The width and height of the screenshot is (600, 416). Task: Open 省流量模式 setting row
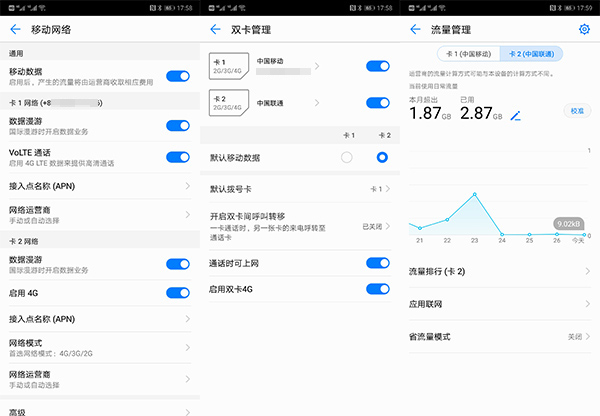click(500, 337)
